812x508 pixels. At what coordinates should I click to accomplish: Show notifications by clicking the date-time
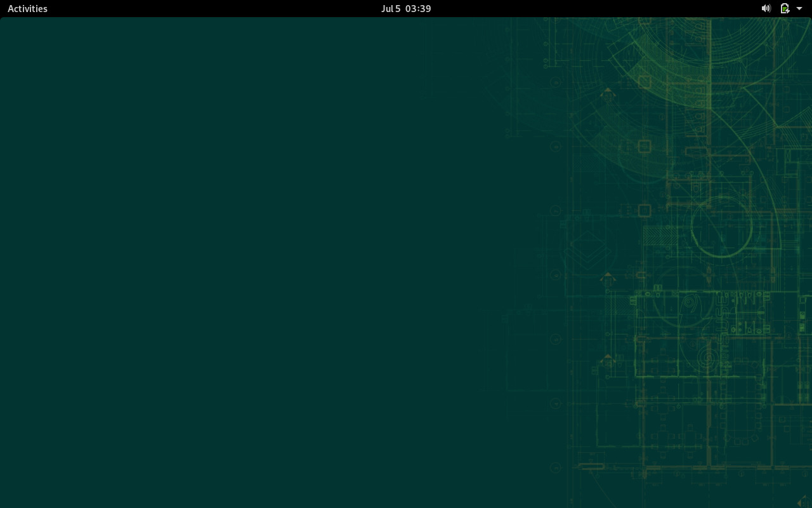click(406, 8)
